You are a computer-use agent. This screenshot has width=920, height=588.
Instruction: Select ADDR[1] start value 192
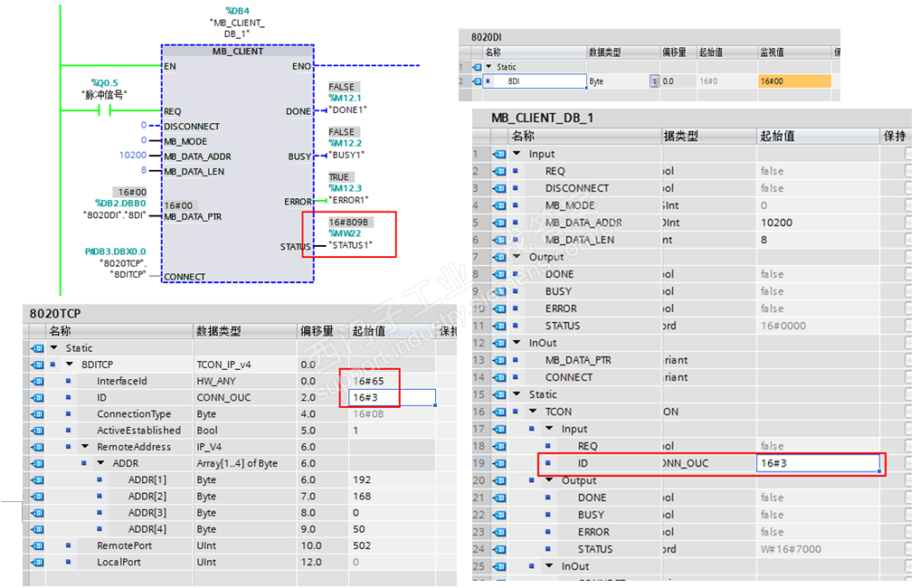click(362, 479)
